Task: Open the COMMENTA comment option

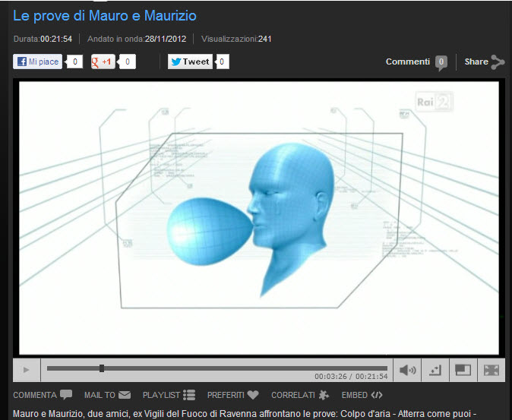Action: (43, 395)
